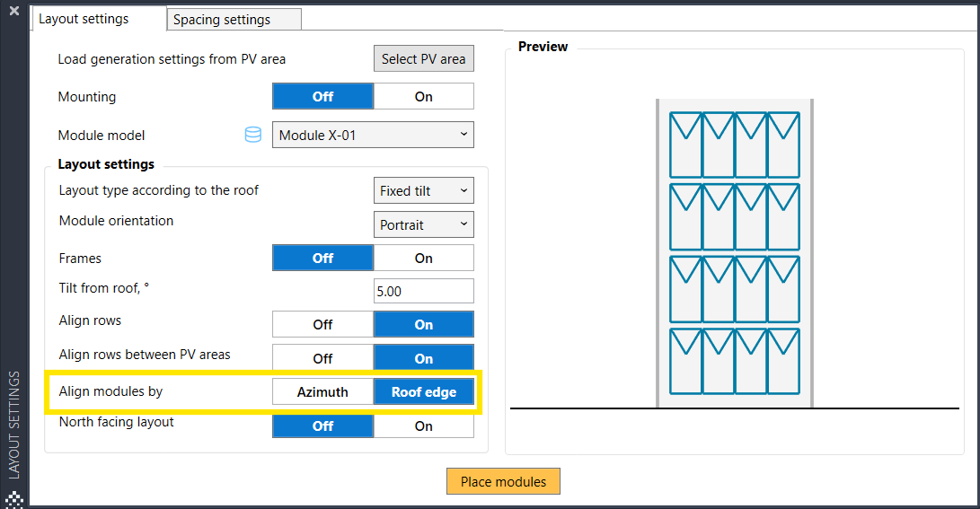Click the Tilt from roof value field
This screenshot has height=509, width=980.
click(424, 291)
